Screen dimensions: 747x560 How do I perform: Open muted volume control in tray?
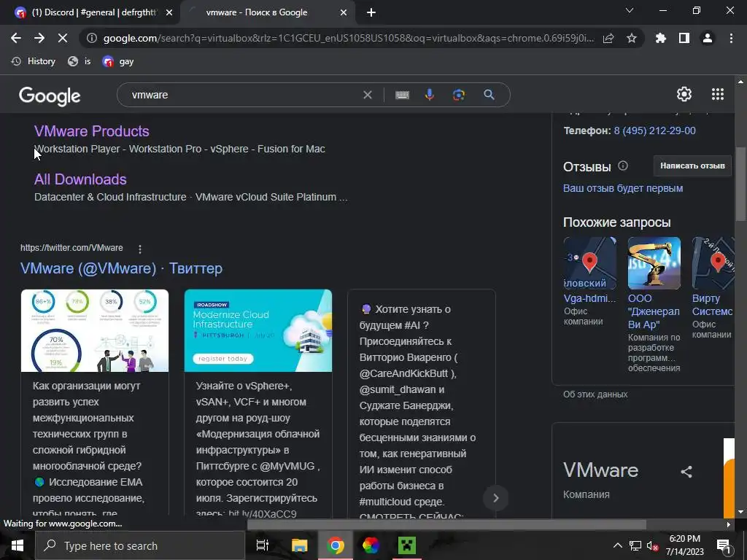653,545
